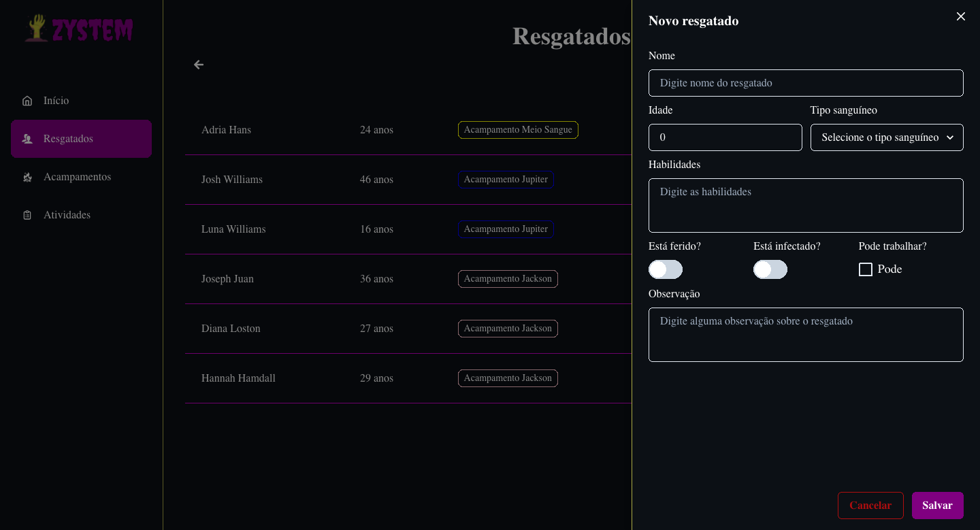Go back using the left arrow
Viewport: 980px width, 530px height.
pos(199,65)
